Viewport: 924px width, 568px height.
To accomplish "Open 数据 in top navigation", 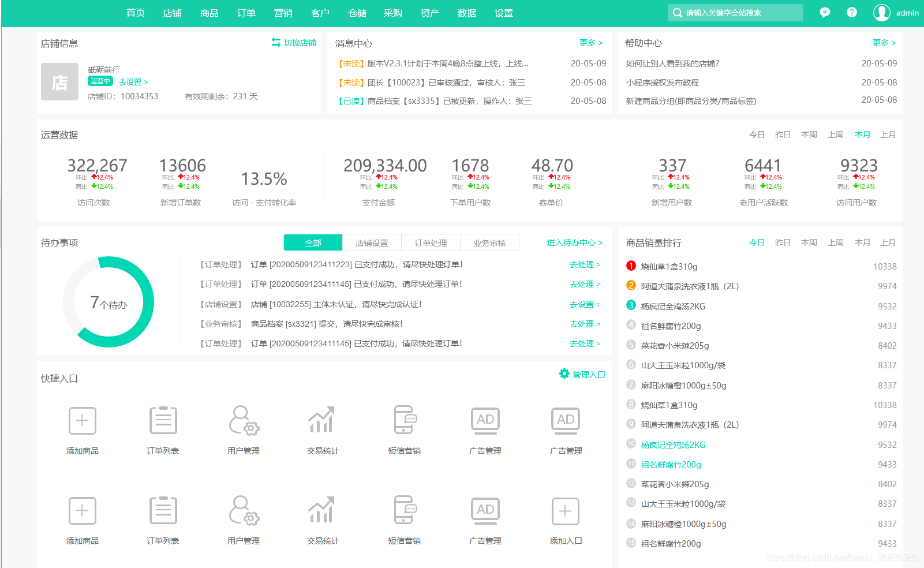I will coord(467,13).
